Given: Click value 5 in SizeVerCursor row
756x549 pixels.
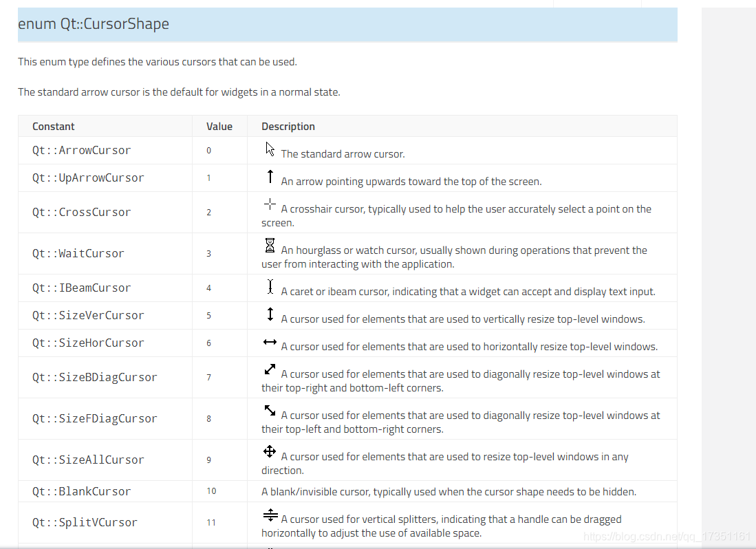Looking at the screenshot, I should coord(208,315).
